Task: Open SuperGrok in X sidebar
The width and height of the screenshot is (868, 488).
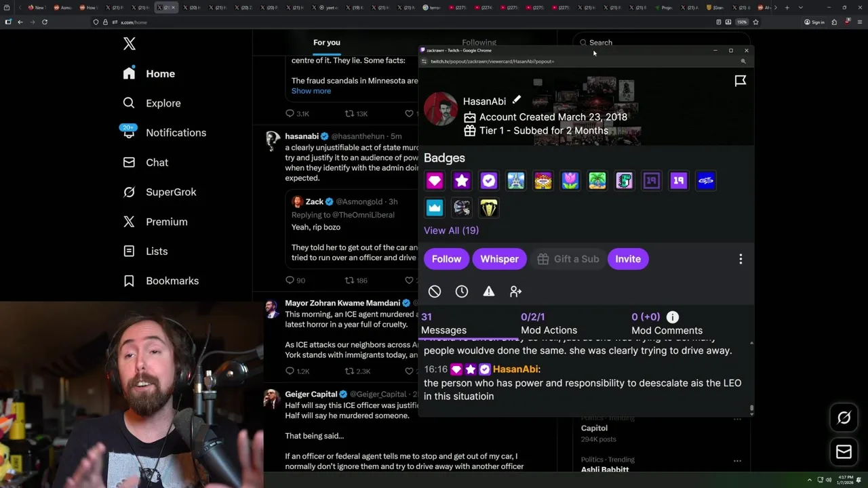Action: 159,192
